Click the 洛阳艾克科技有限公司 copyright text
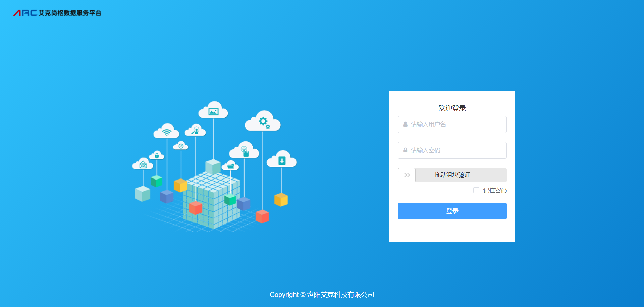644x307 pixels. click(340, 295)
